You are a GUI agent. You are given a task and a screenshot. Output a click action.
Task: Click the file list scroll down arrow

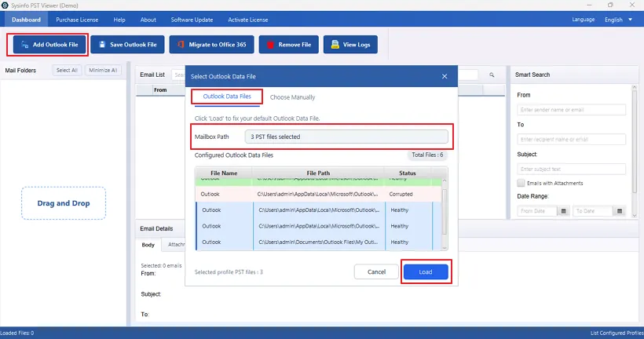click(445, 248)
